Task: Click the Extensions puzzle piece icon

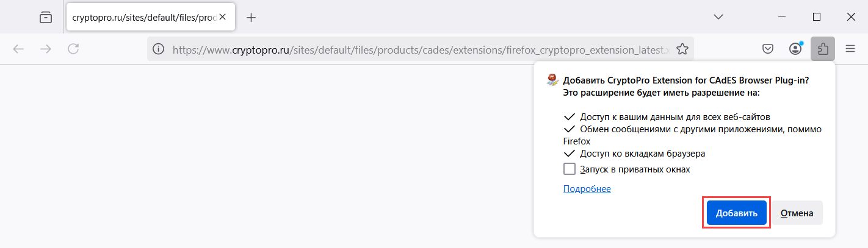Action: pyautogui.click(x=823, y=49)
